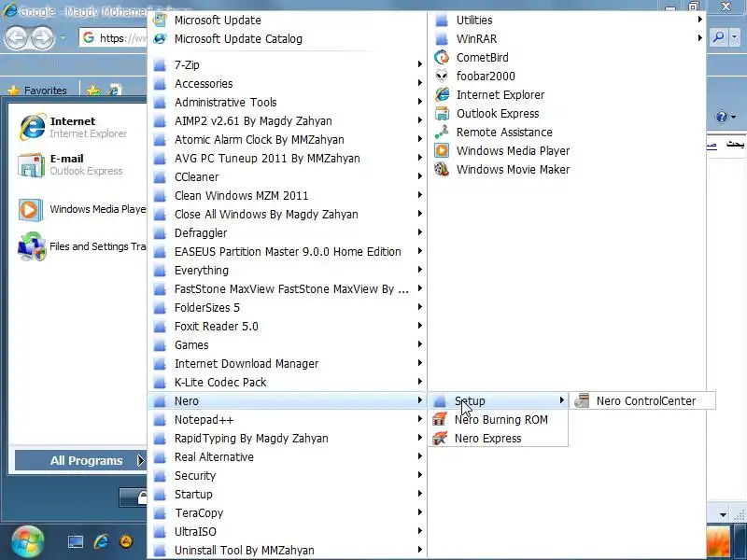This screenshot has height=560, width=747.
Task: Expand the Accessories folder
Action: click(288, 83)
